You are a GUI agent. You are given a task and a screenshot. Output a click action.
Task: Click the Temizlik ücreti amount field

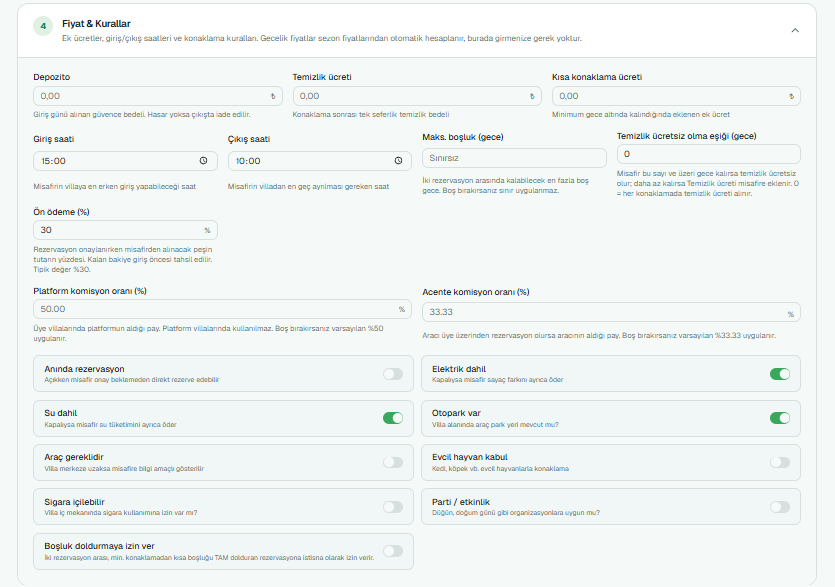click(417, 96)
